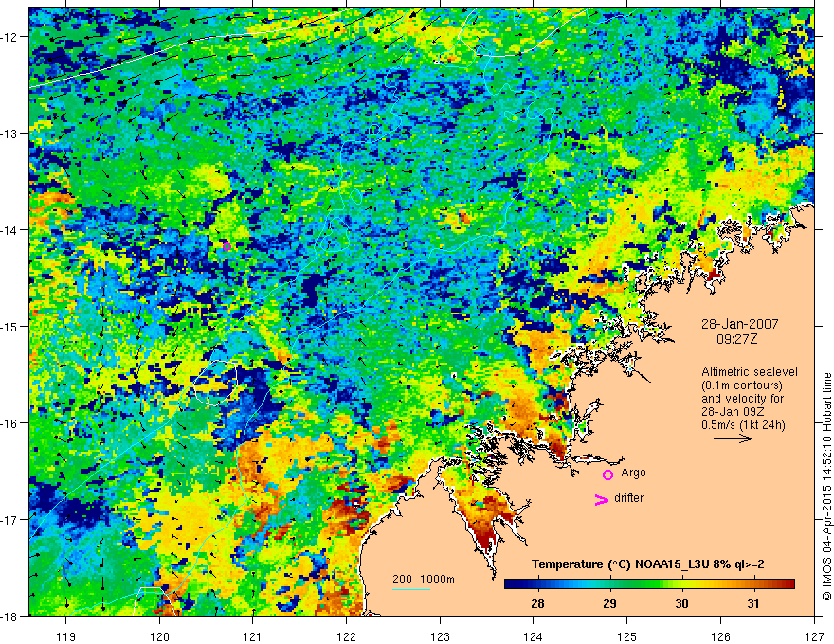Click the magenta Argo float marker on the map
This screenshot has height=644, width=834.
click(227, 246)
